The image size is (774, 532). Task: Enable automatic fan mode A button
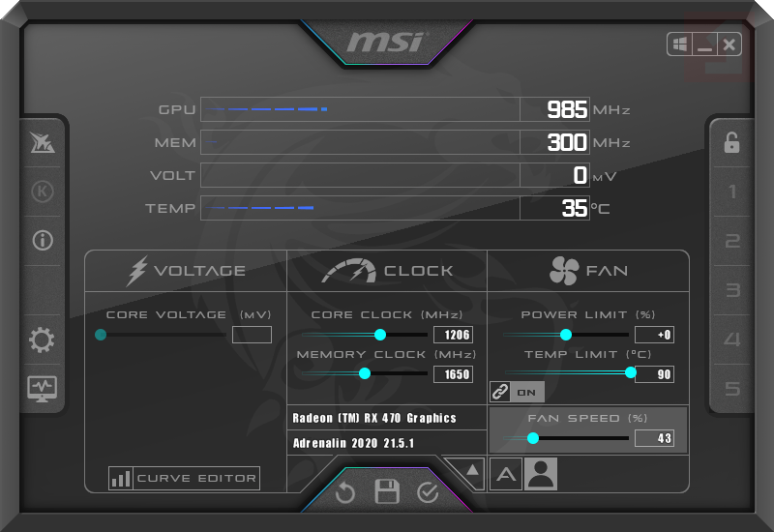click(x=505, y=474)
